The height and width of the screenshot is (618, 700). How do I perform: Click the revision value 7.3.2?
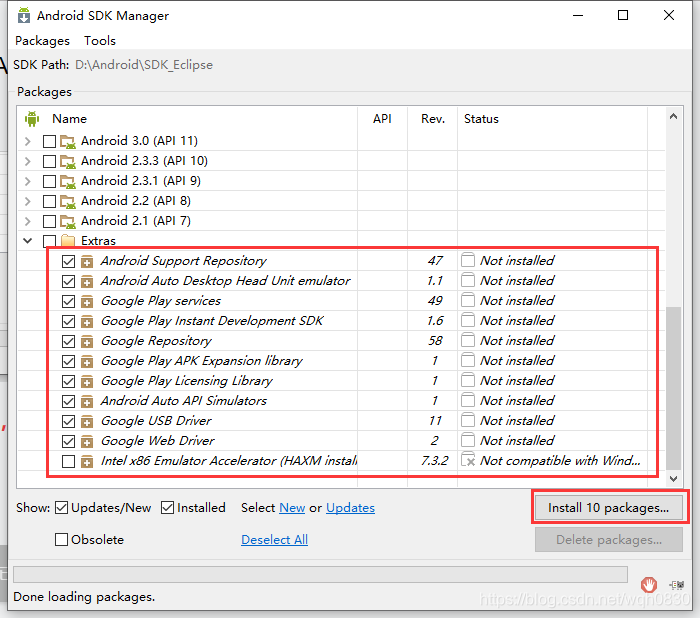434,460
